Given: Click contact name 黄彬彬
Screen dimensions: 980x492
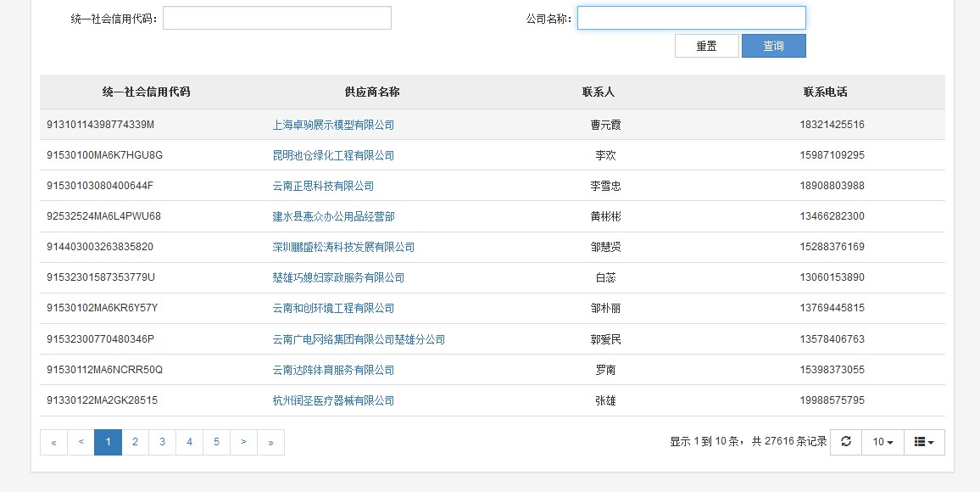Looking at the screenshot, I should point(605,217).
